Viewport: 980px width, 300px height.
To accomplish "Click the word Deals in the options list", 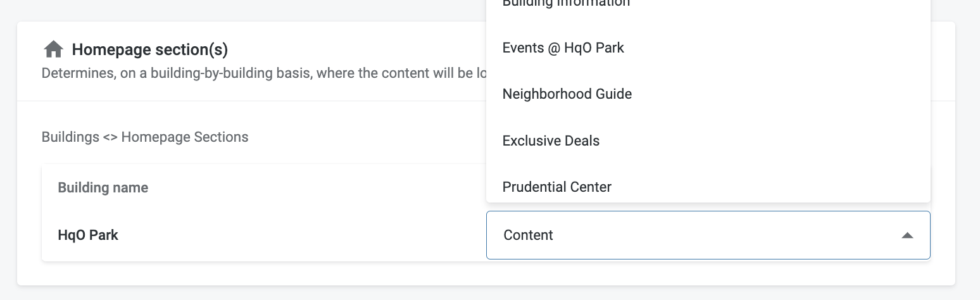I will (x=581, y=141).
